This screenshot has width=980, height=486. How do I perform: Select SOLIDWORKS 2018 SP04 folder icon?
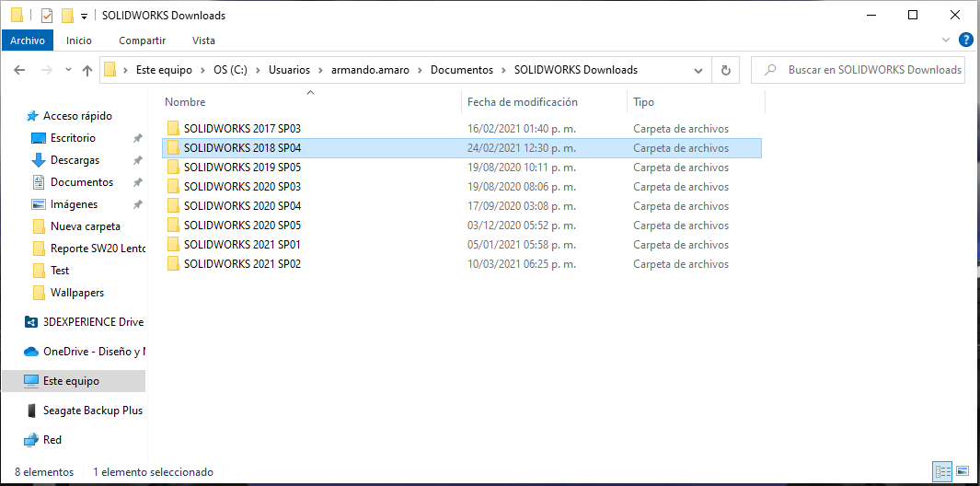173,147
